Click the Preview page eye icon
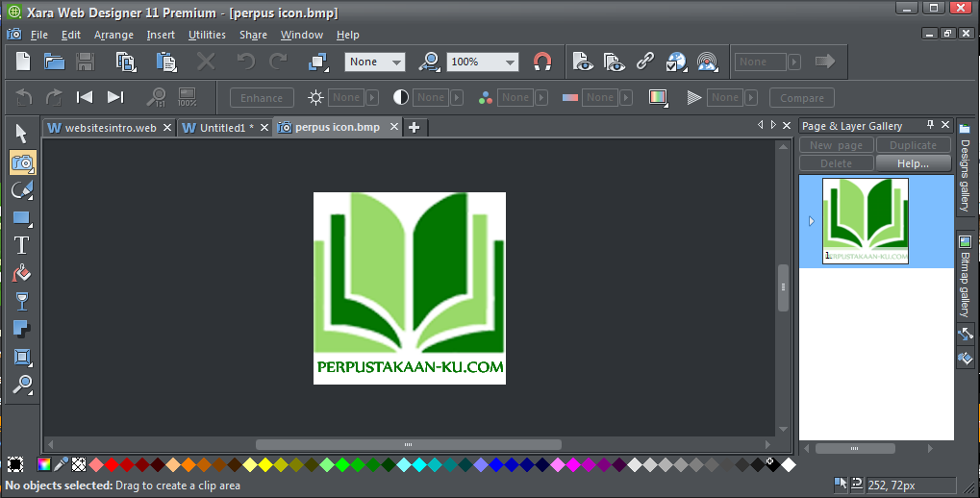 coord(583,62)
